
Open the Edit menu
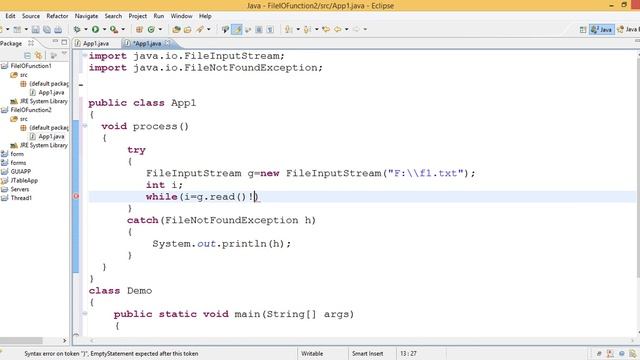(10, 16)
